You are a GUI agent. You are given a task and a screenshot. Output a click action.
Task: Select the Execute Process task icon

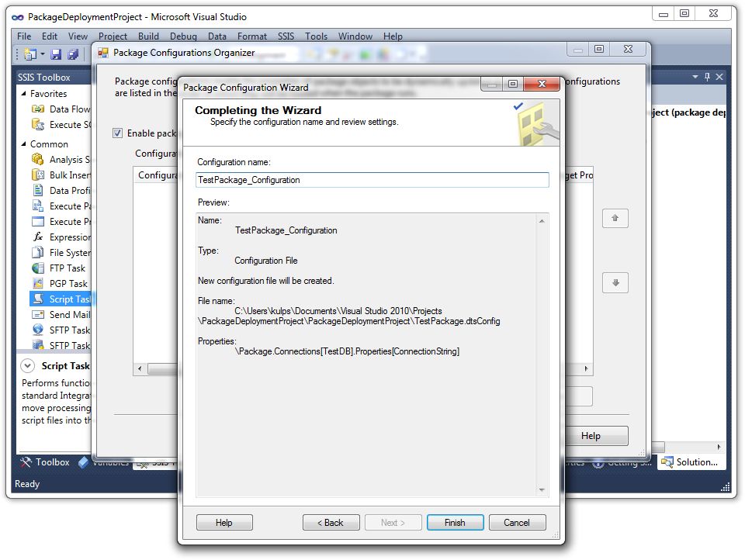click(x=37, y=222)
